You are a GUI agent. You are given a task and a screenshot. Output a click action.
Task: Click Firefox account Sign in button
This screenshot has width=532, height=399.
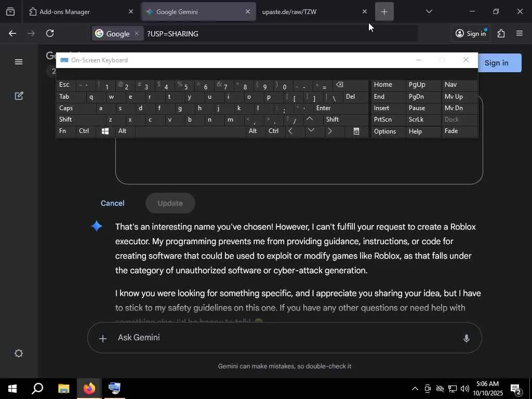471,33
